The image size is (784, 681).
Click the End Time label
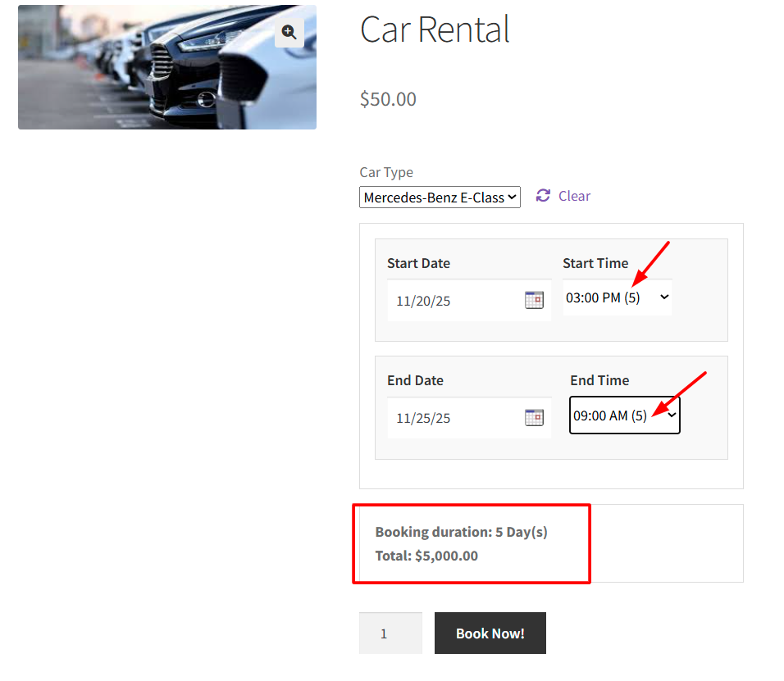(599, 380)
